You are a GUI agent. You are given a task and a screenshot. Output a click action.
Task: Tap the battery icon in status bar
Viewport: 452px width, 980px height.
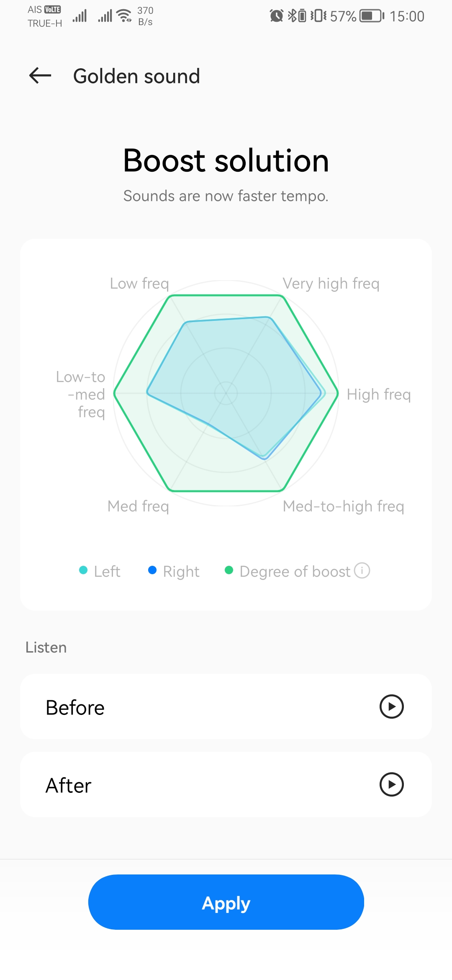(x=372, y=16)
